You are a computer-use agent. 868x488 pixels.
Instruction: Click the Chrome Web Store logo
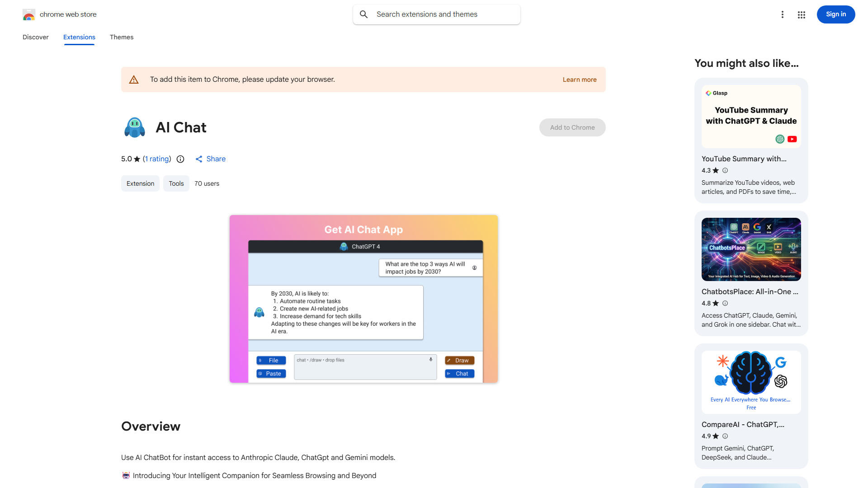[x=29, y=14]
